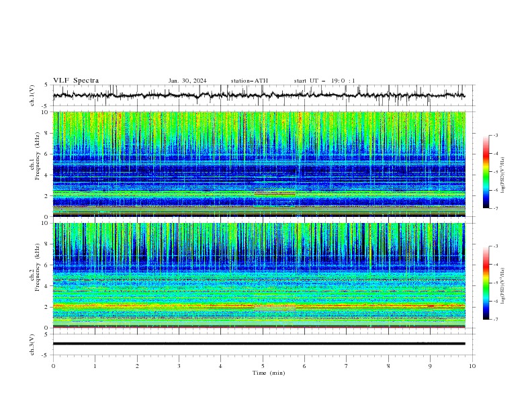This screenshot has width=532, height=411.
Task: Click the ch.1(V) waveform trace panel
Action: [x=264, y=95]
